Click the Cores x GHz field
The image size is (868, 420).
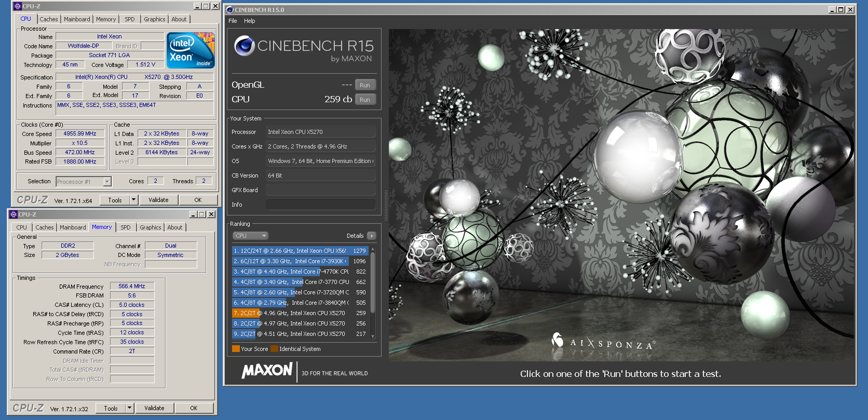(320, 146)
